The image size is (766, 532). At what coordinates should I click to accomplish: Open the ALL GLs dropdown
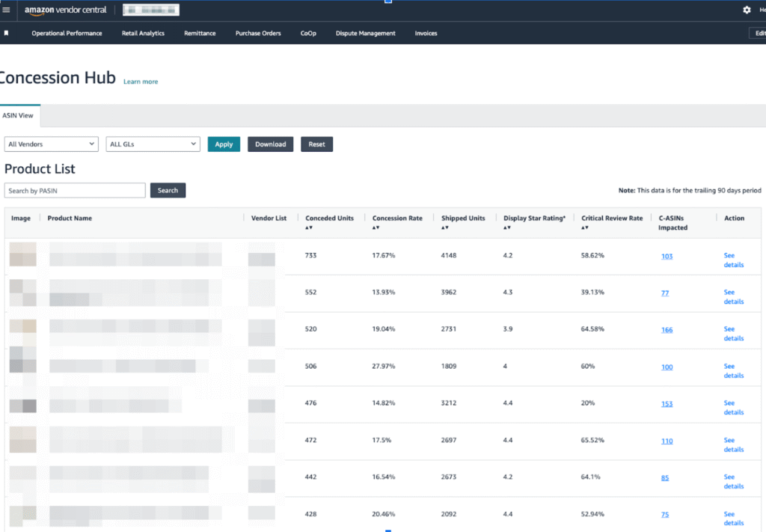pos(153,144)
